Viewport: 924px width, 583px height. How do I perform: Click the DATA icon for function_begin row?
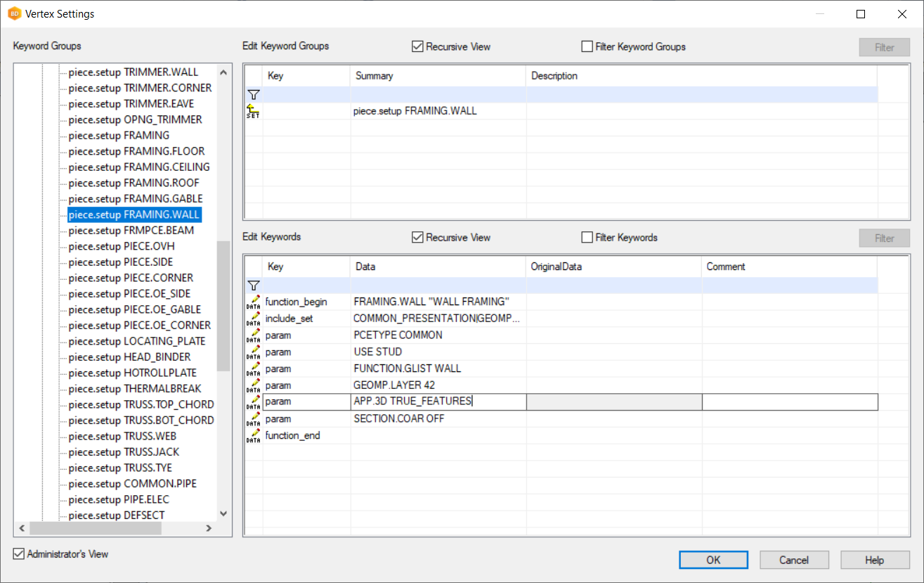(253, 302)
